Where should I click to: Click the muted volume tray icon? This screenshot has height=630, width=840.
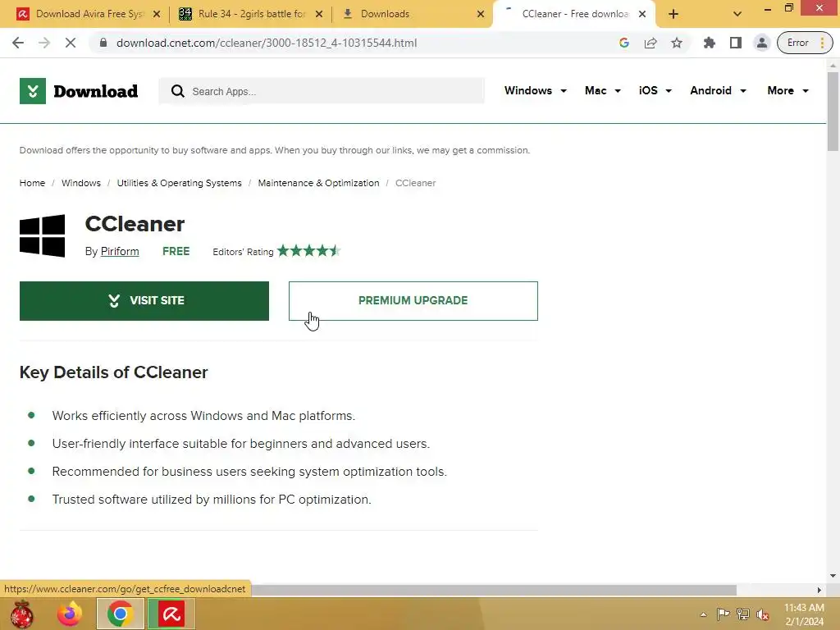(x=763, y=614)
